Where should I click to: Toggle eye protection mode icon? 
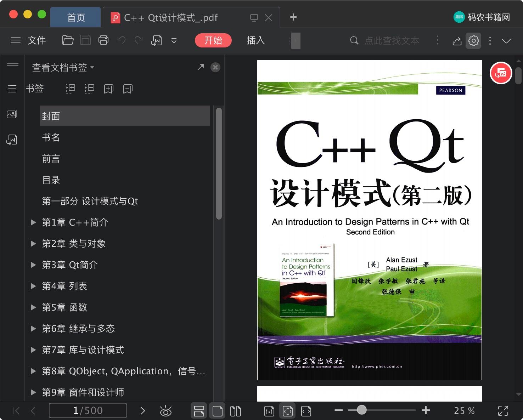tap(165, 411)
